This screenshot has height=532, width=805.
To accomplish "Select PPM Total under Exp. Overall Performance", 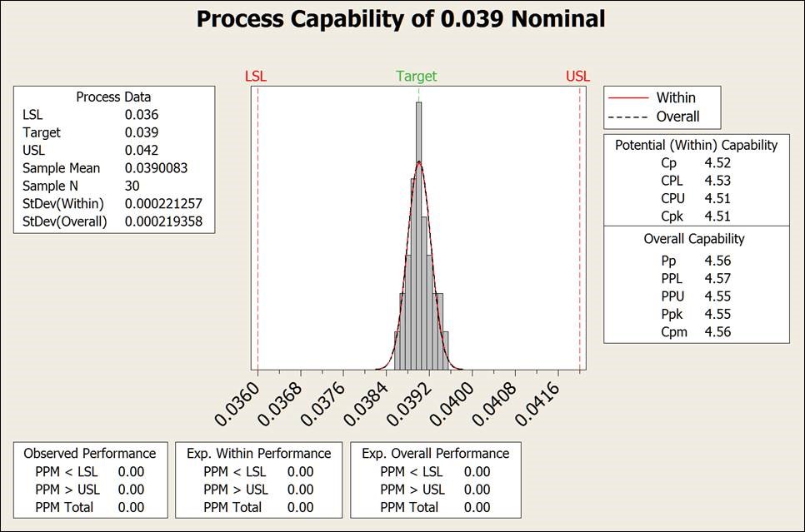I will [x=409, y=507].
